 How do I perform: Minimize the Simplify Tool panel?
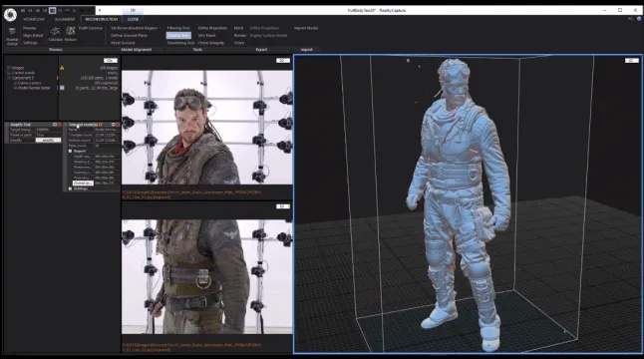coord(55,125)
